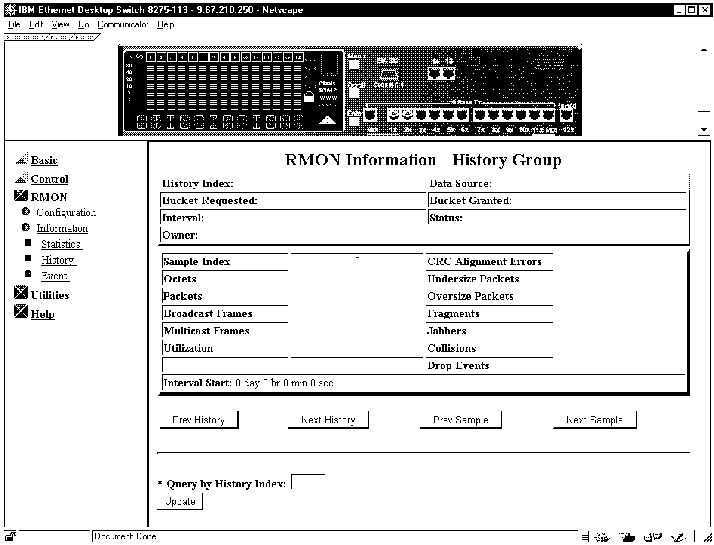This screenshot has width=714, height=545.
Task: Open the Edit menu
Action: point(36,24)
